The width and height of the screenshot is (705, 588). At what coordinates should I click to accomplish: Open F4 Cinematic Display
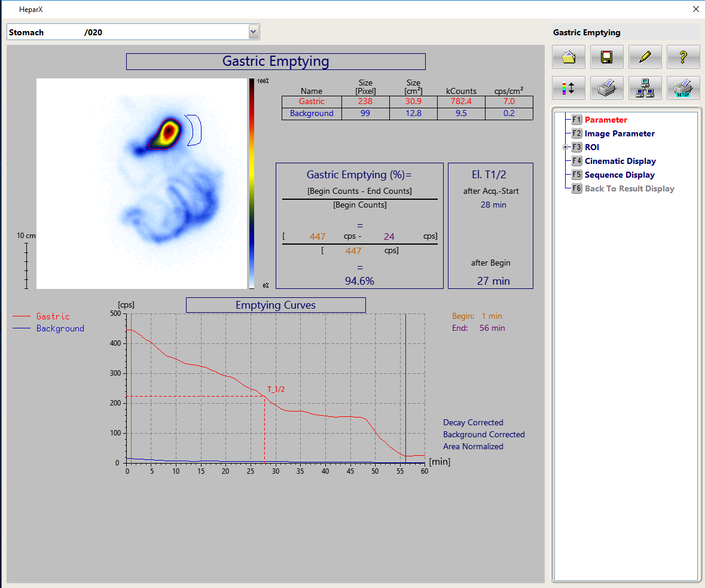click(x=620, y=161)
